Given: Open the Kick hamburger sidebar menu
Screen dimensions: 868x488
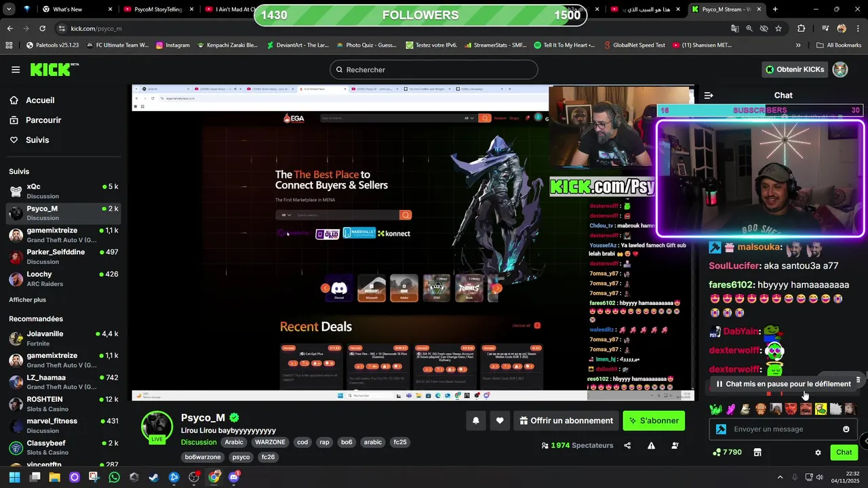Looking at the screenshot, I should coord(16,70).
